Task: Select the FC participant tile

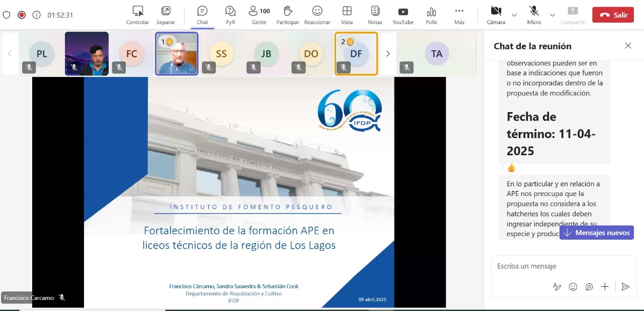Action: [132, 54]
